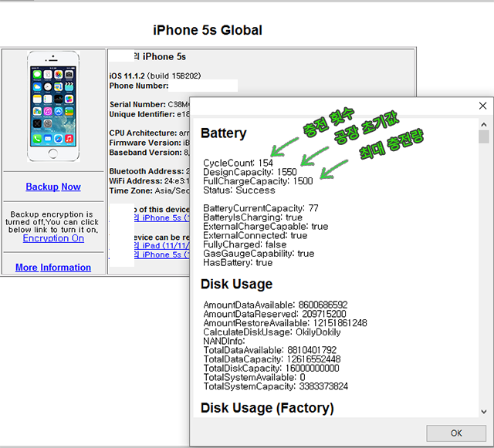Click the Disk Usage (Factory) heading
The width and height of the screenshot is (494, 448).
pyautogui.click(x=267, y=408)
